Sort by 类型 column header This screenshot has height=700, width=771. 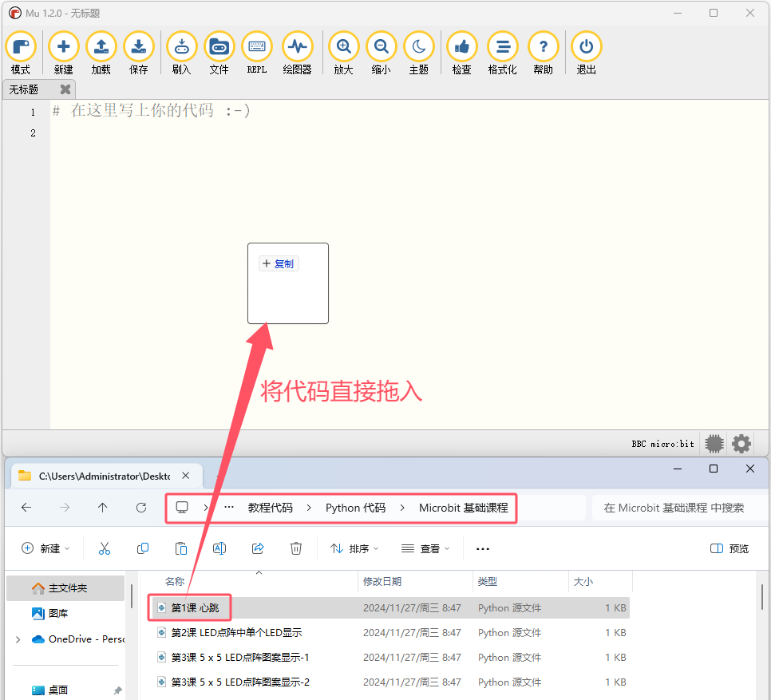point(488,582)
